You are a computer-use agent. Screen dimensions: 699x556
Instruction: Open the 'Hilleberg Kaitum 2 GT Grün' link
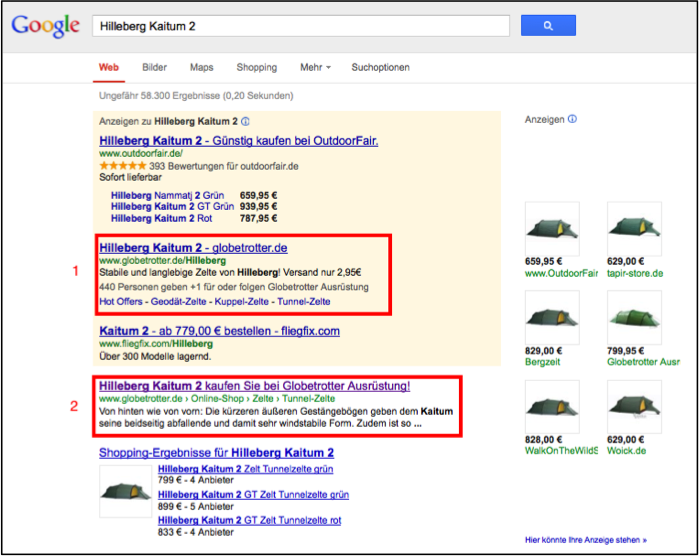pyautogui.click(x=173, y=206)
